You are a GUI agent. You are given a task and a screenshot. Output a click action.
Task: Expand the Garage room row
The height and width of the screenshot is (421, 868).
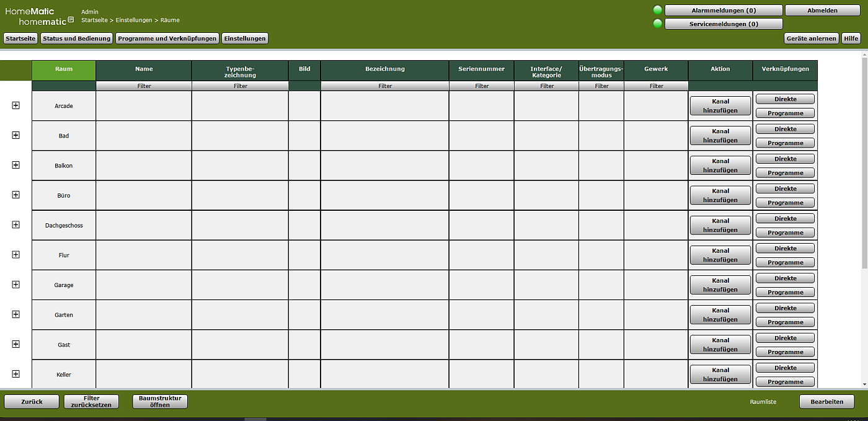(x=15, y=284)
